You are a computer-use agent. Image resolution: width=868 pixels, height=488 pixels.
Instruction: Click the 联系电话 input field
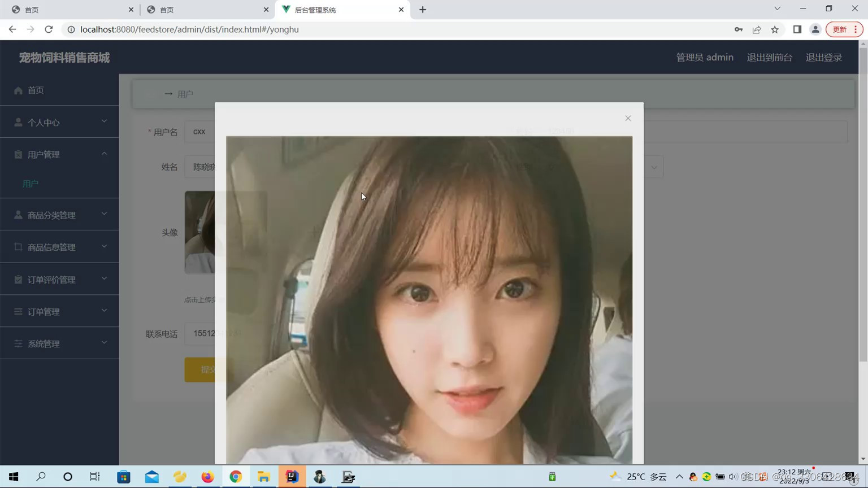coord(199,334)
